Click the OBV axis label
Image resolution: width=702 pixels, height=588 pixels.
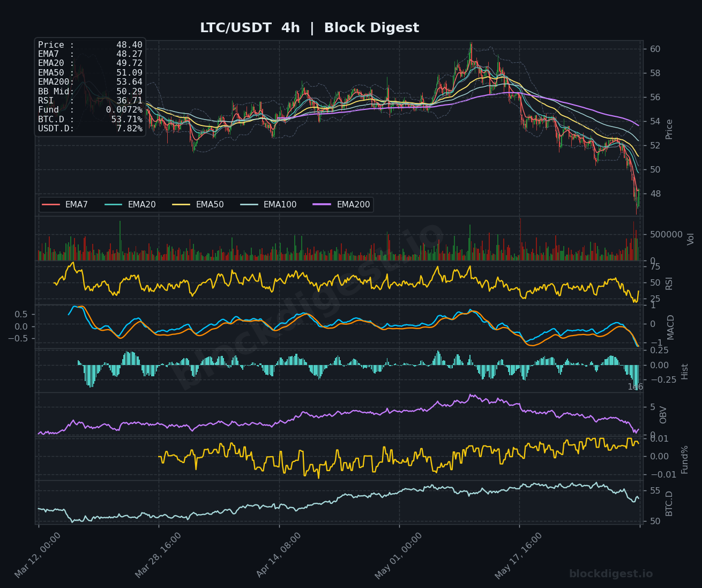(663, 415)
